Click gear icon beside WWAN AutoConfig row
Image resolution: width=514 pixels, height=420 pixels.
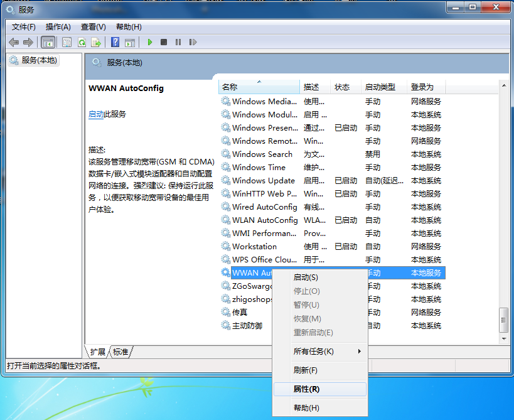pos(225,272)
